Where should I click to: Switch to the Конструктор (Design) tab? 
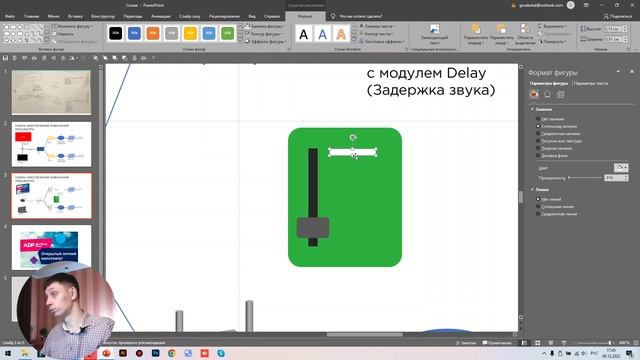(x=103, y=16)
